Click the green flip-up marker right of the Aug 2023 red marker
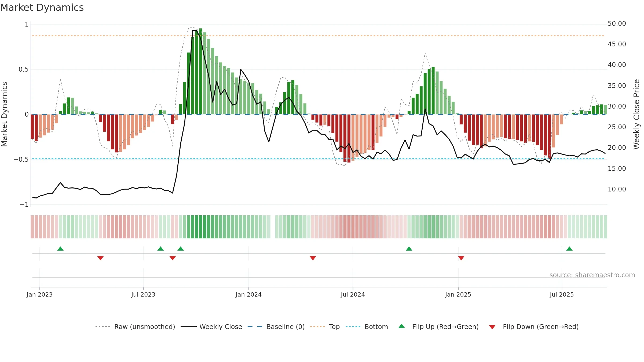This screenshot has width=644, height=362. (x=181, y=249)
